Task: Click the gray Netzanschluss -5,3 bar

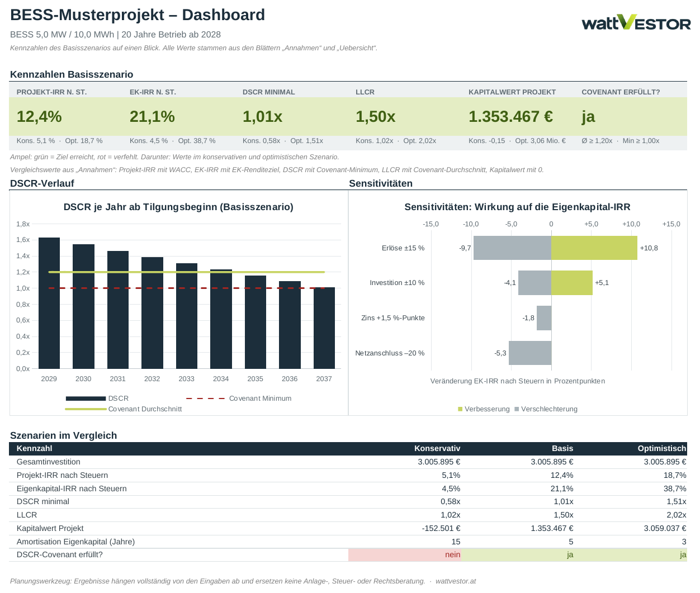Action: [530, 353]
